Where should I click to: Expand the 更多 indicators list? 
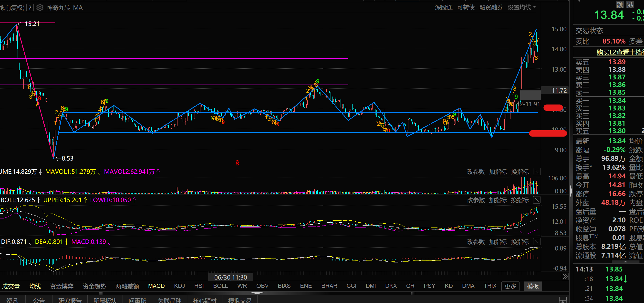(x=510, y=286)
